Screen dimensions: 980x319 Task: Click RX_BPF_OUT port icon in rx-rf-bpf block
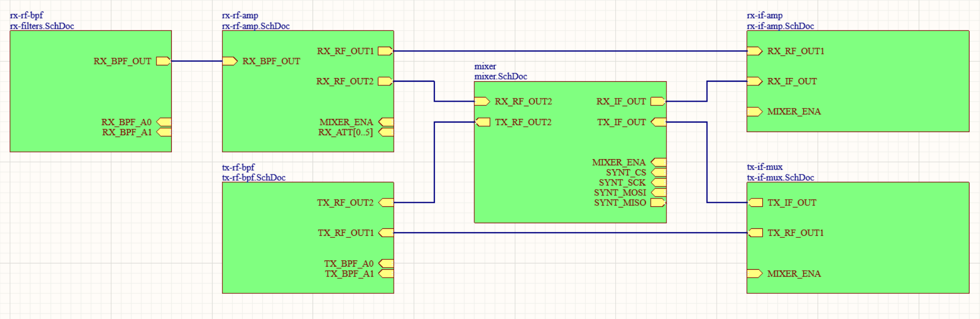[x=163, y=61]
